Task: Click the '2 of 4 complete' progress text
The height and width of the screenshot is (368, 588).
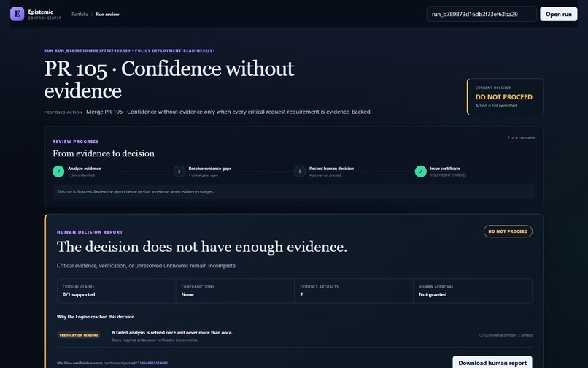Action: coord(522,138)
